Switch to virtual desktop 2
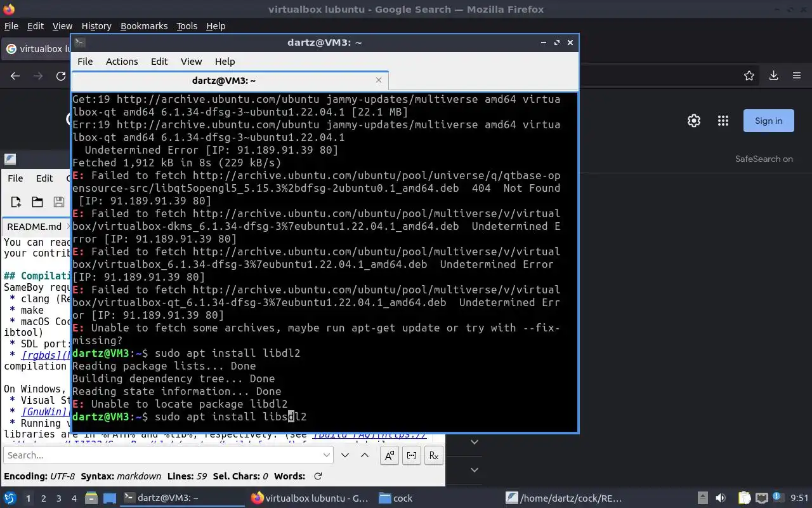 tap(44, 498)
